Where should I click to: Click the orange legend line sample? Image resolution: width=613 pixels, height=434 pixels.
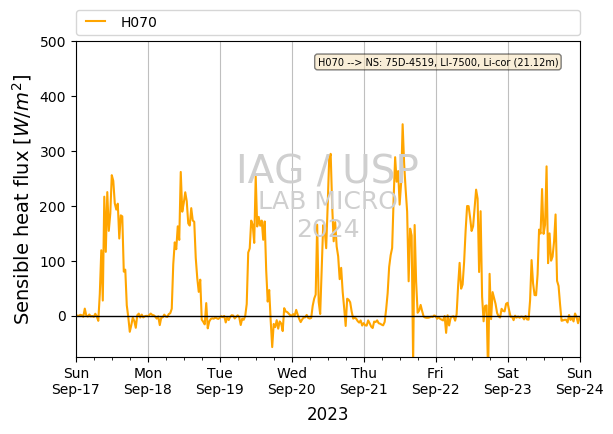[95, 22]
